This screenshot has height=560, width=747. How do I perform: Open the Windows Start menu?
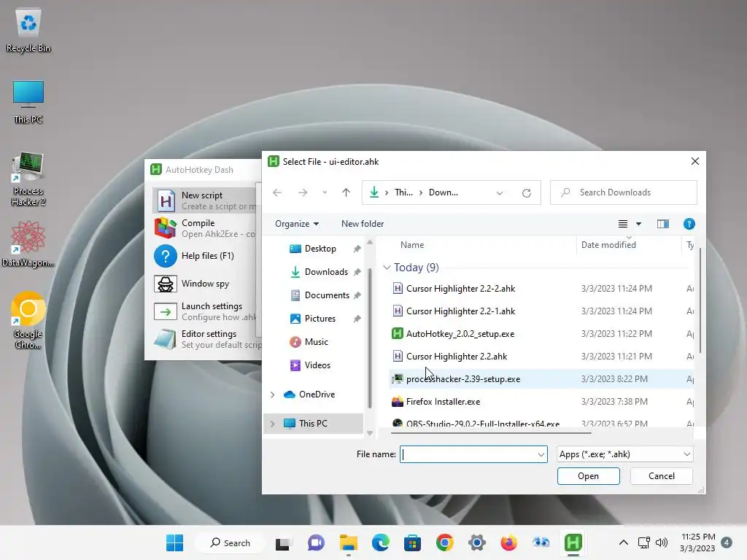click(175, 542)
